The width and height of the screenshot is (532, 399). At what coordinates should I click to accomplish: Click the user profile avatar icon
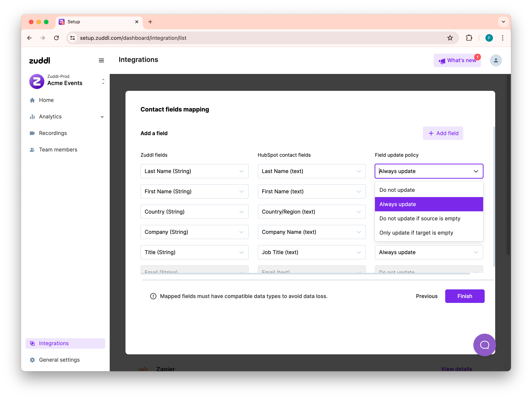point(495,61)
